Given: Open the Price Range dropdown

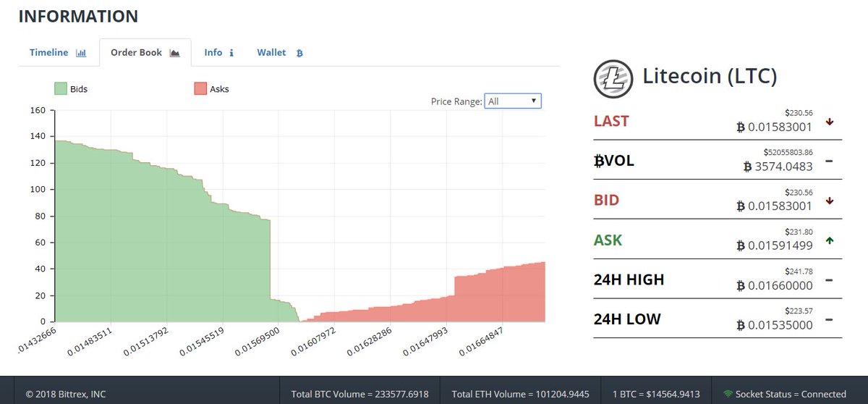Looking at the screenshot, I should coord(513,101).
